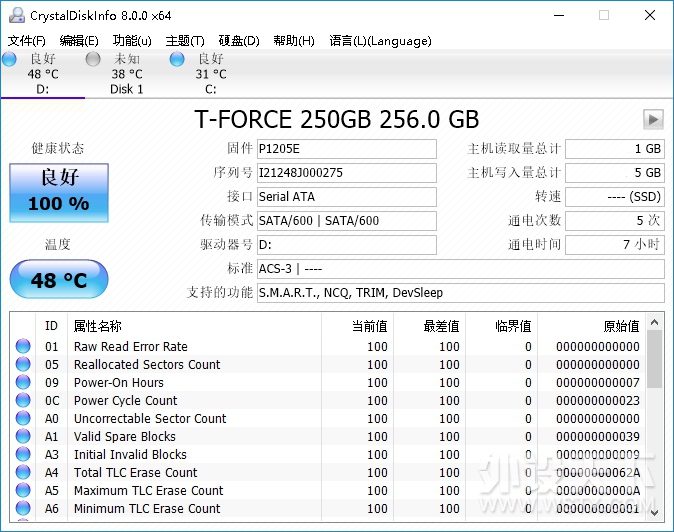674x532 pixels.
Task: Click status circle for Raw Read Error Rate
Action: [x=23, y=346]
